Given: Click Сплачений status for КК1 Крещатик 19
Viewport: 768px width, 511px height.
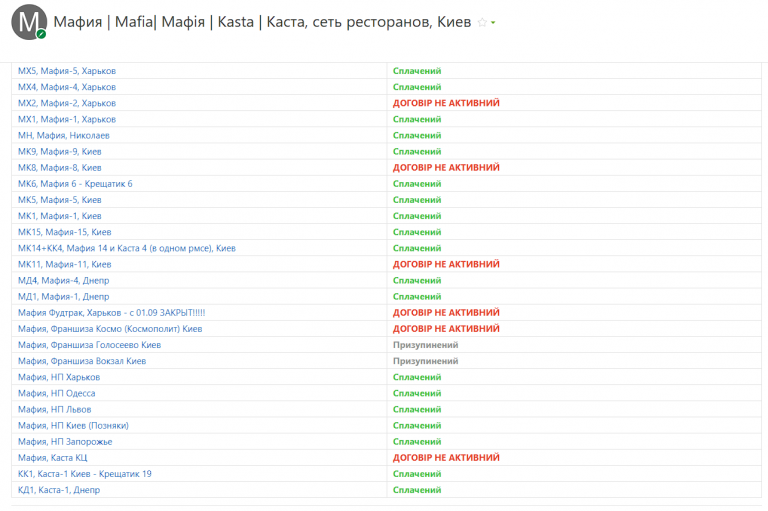Looking at the screenshot, I should 417,474.
